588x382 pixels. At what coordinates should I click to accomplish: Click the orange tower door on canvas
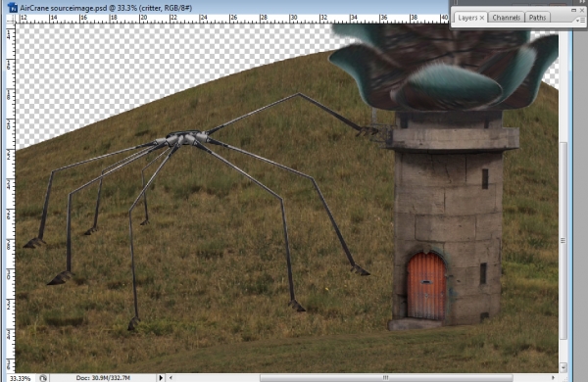click(x=426, y=286)
